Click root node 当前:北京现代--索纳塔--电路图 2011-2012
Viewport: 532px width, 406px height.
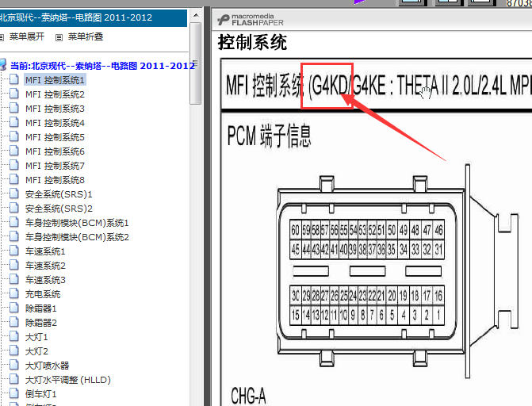coord(102,66)
